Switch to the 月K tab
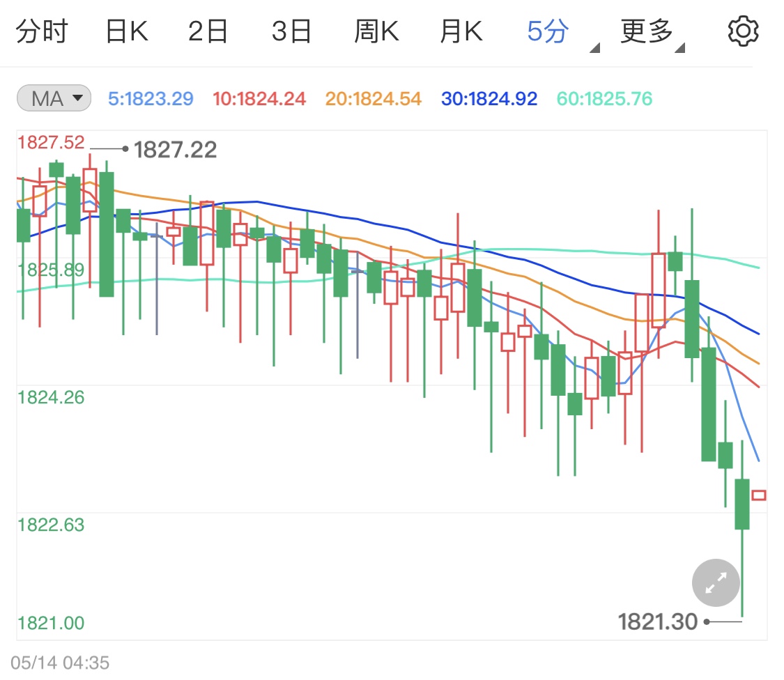The image size is (784, 680). (461, 31)
